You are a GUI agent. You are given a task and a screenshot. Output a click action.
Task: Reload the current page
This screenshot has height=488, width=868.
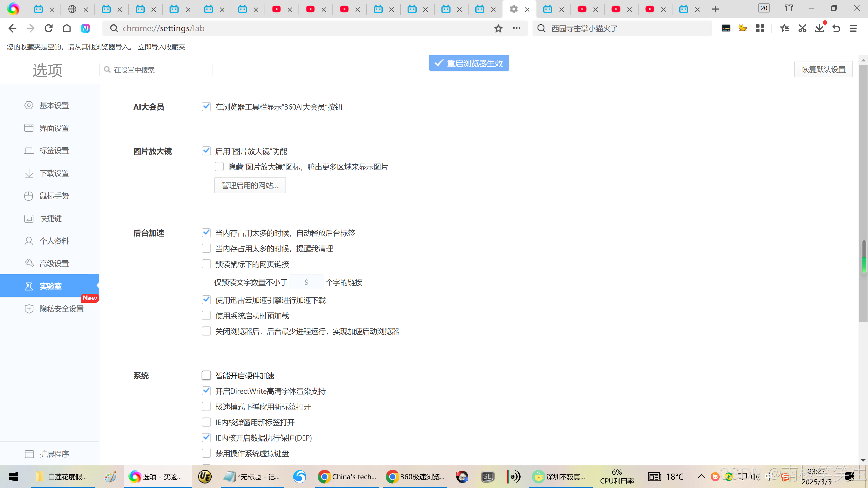coord(49,28)
